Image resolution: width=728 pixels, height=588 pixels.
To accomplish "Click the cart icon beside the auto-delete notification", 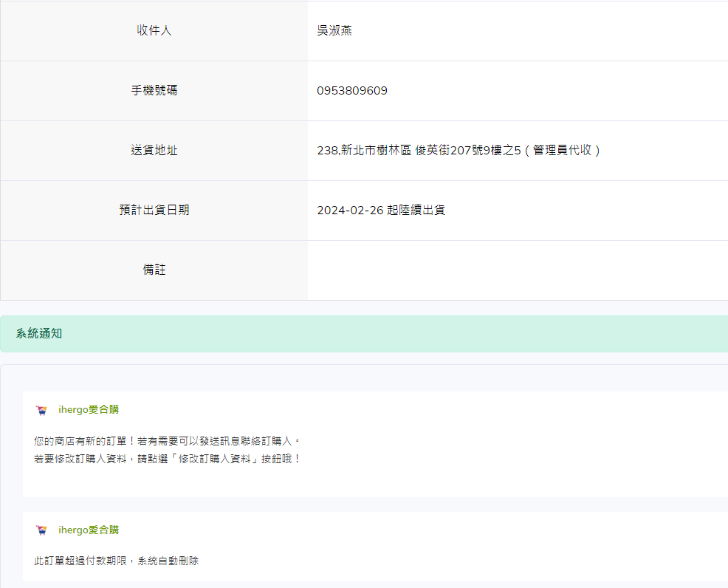I will point(42,530).
